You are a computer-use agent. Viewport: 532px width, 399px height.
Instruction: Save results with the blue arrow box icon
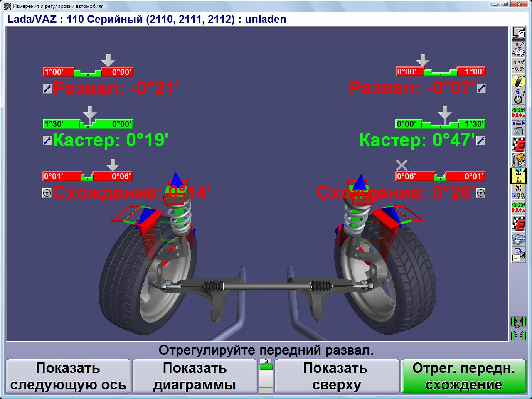click(x=518, y=254)
